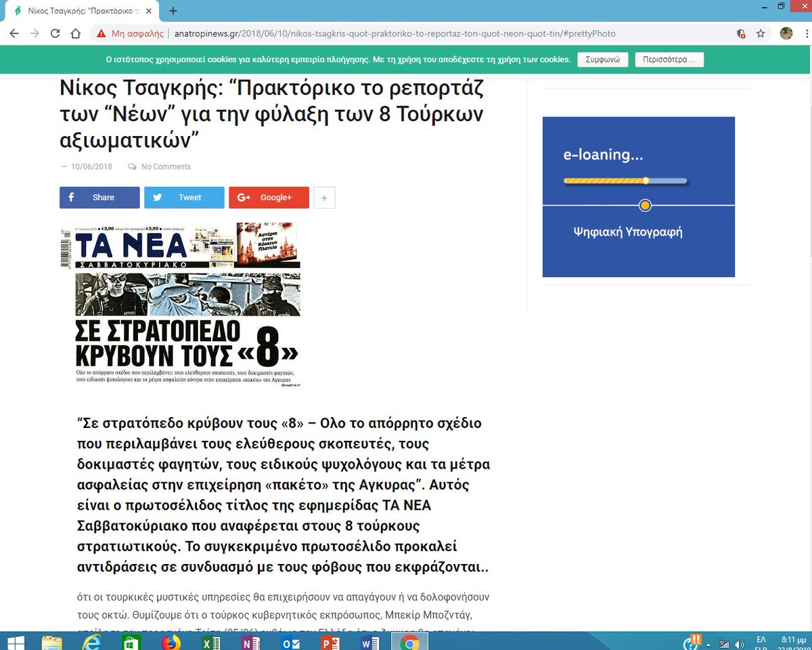This screenshot has width=812, height=650.
Task: Share the article via the Facebook button
Action: point(99,197)
